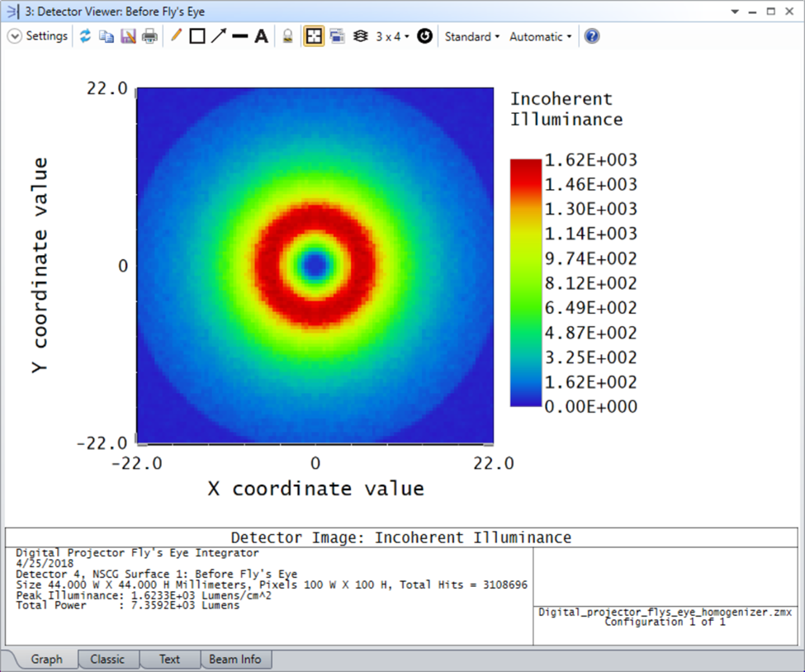This screenshot has width=805, height=672.
Task: Open the Beam Info tab
Action: point(236,659)
